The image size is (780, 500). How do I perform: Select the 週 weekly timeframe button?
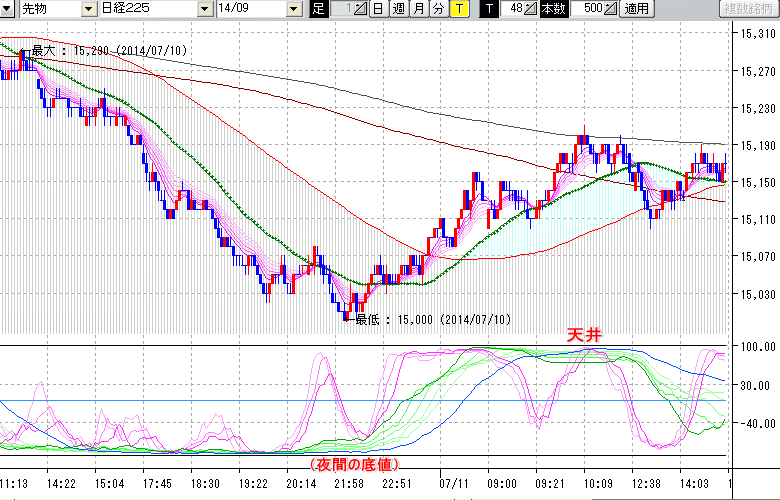tap(398, 9)
